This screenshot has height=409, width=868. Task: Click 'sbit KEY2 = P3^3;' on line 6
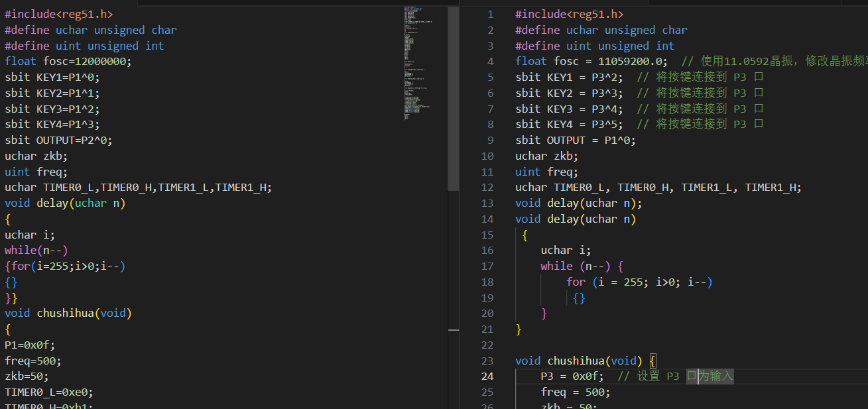[x=569, y=93]
